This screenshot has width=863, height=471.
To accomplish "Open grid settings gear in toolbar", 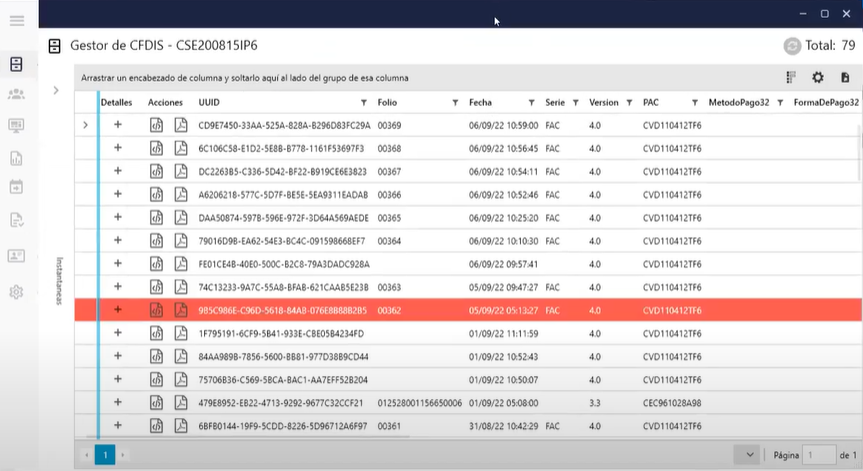I will tap(818, 78).
